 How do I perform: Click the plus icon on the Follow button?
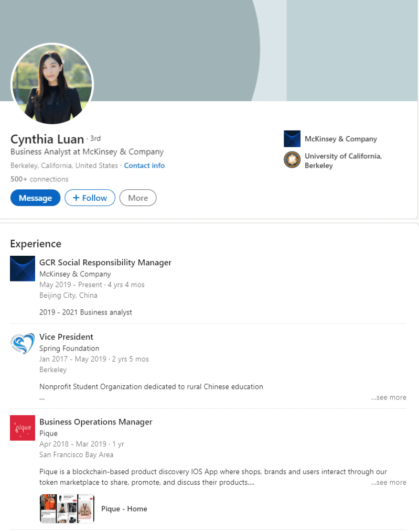click(x=76, y=198)
